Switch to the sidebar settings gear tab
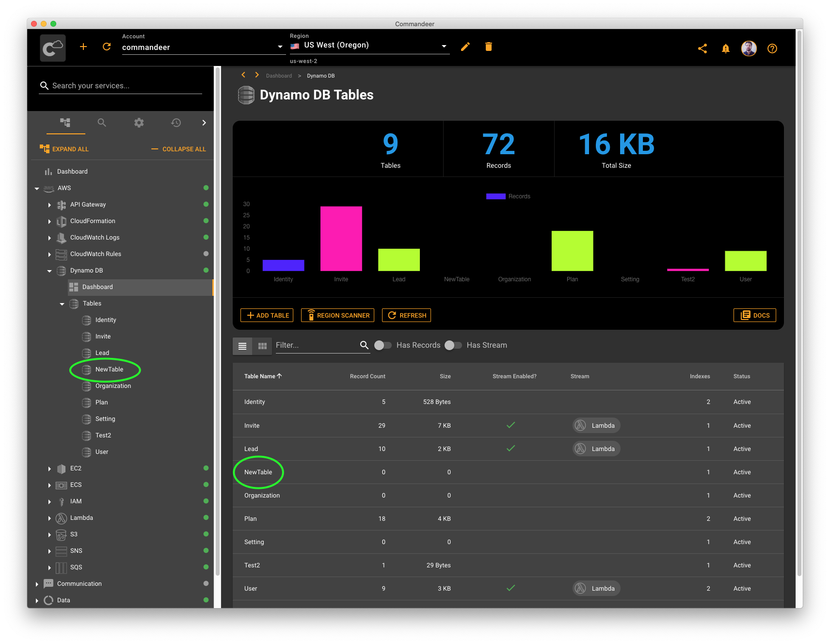 click(x=139, y=123)
